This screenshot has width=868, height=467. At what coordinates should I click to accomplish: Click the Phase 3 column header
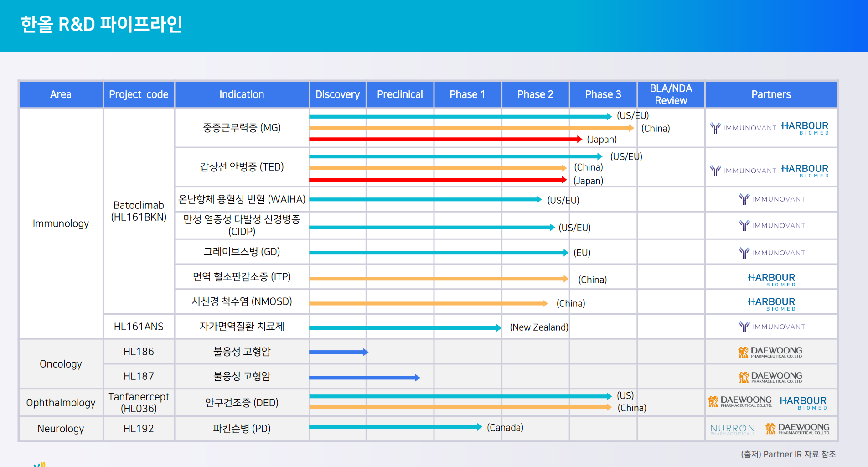(603, 94)
